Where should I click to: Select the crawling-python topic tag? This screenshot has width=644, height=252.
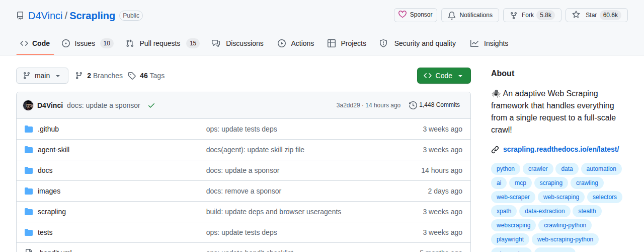(x=565, y=225)
